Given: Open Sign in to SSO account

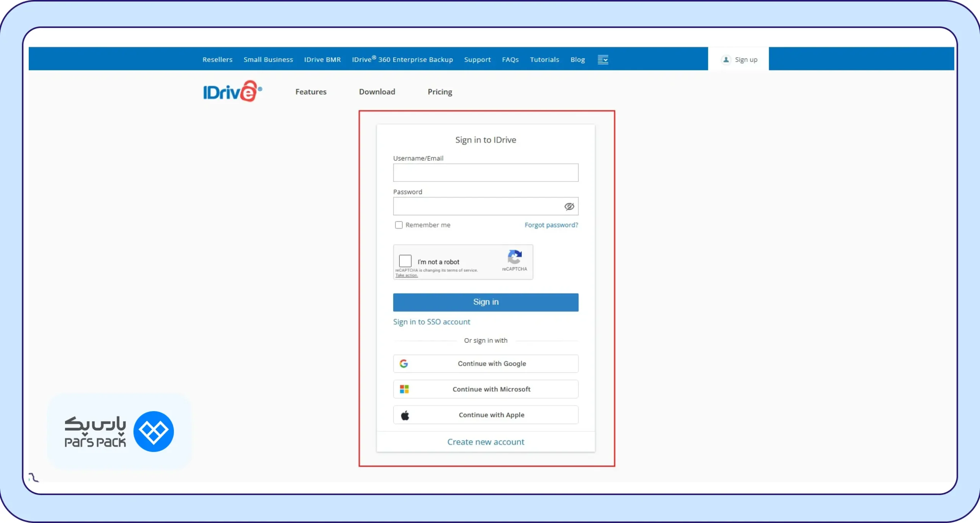Looking at the screenshot, I should 431,322.
